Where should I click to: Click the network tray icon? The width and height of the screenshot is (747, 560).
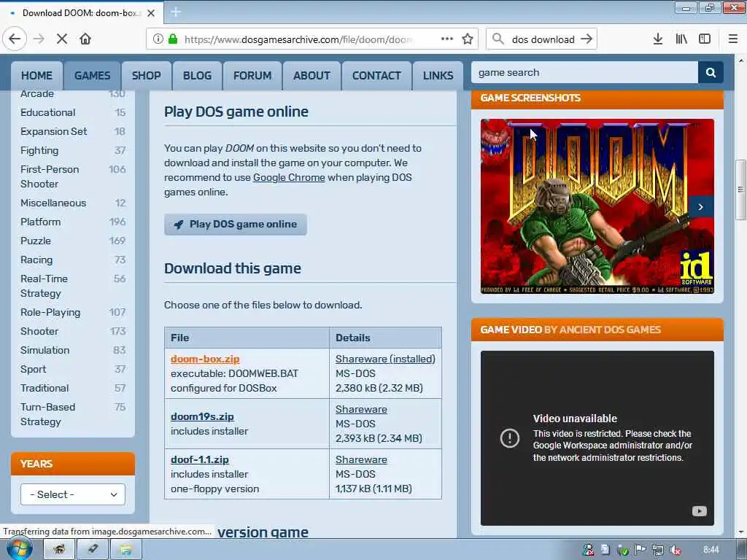tap(658, 550)
